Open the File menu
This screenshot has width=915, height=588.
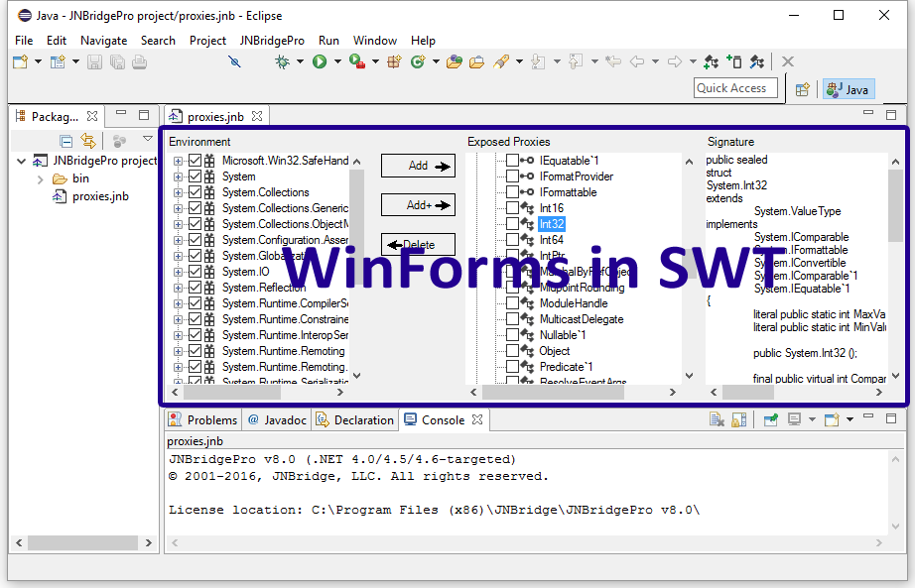tap(24, 41)
